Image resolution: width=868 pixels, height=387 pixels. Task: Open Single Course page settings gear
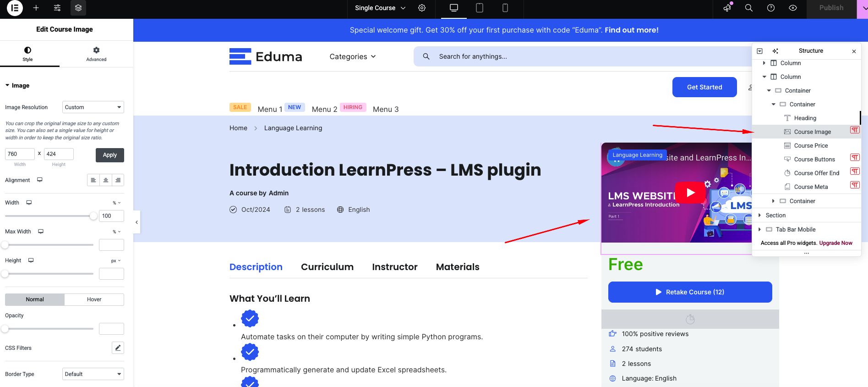[x=422, y=8]
